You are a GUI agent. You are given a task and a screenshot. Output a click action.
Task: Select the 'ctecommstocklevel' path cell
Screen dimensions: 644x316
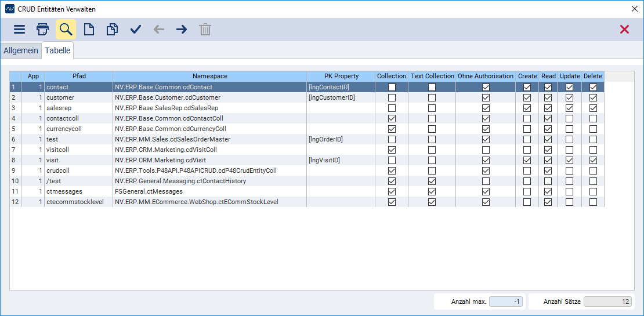pyautogui.click(x=78, y=202)
